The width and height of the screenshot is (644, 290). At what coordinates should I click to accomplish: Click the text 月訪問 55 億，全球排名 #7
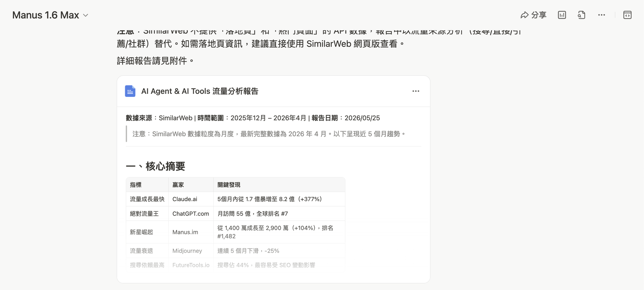tap(253, 214)
